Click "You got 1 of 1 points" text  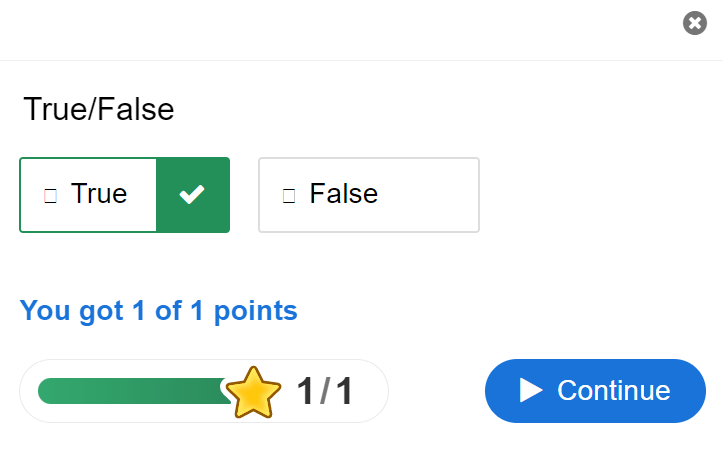tap(158, 311)
